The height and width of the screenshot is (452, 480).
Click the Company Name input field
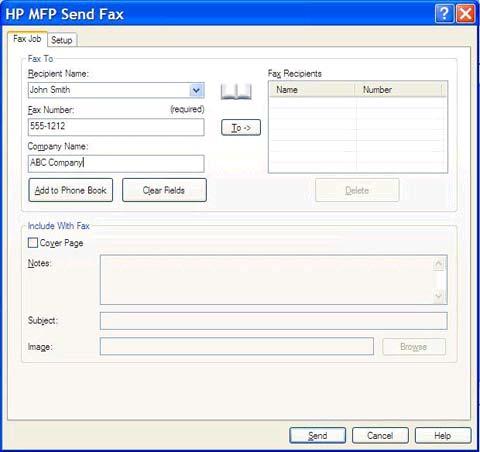(116, 163)
